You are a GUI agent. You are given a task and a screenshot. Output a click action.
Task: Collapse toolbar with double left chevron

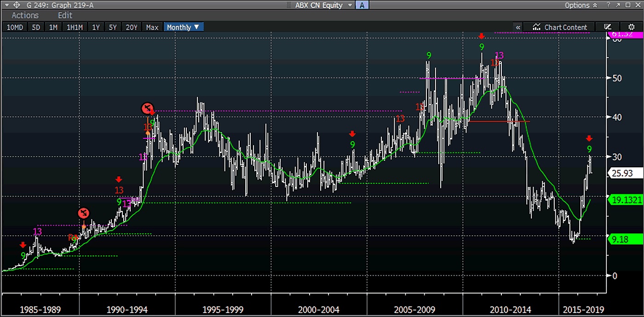click(518, 27)
